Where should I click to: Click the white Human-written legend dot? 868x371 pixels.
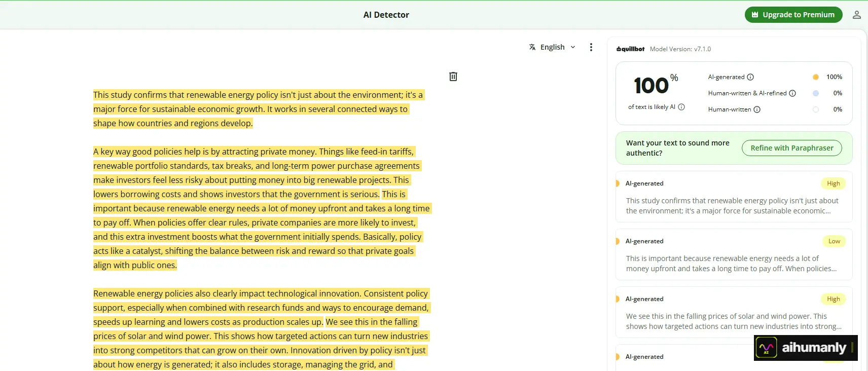[x=816, y=109]
